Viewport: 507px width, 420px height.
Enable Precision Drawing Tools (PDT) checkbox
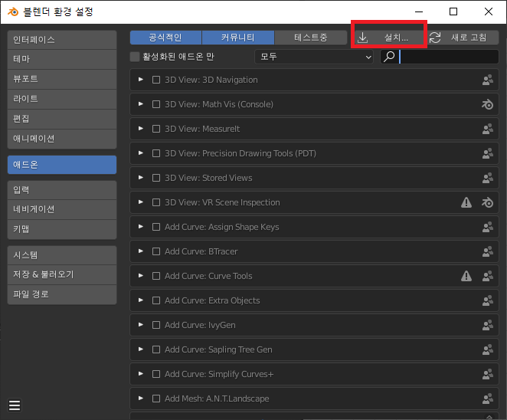click(156, 153)
